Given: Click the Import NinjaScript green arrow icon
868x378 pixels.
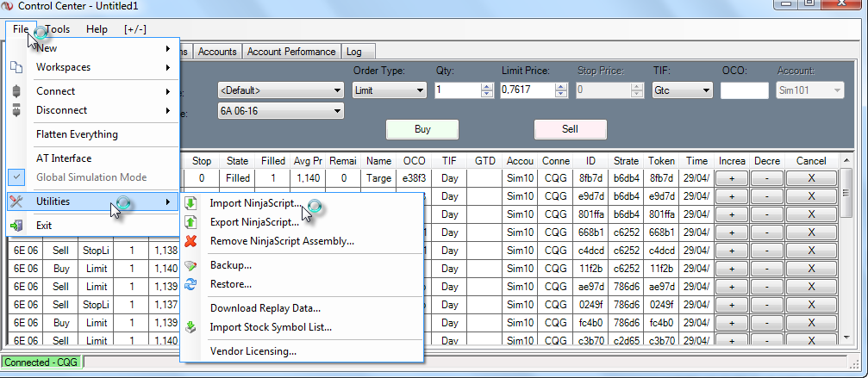Looking at the screenshot, I should [190, 203].
